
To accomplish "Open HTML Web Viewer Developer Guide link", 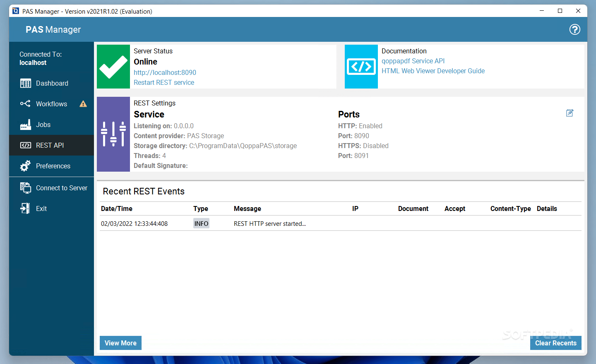I will click(433, 71).
